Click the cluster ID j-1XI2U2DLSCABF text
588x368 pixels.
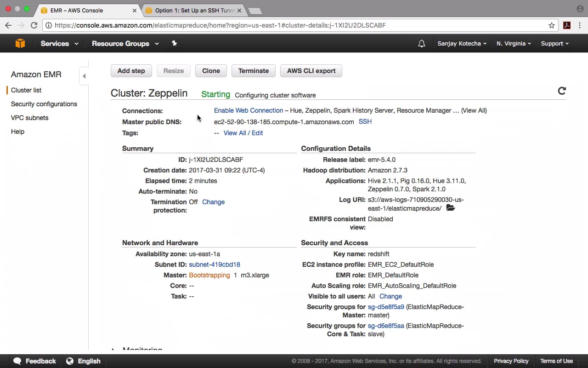coord(216,160)
